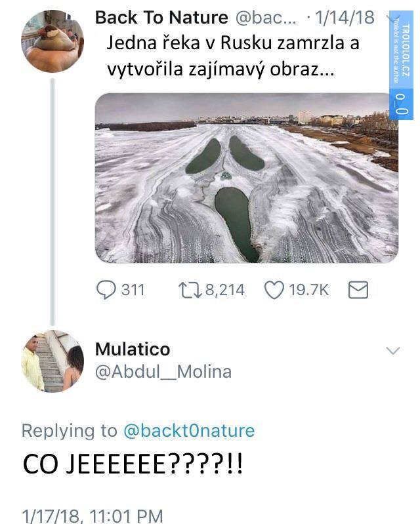Click the 8,214 retweet count

(225, 289)
